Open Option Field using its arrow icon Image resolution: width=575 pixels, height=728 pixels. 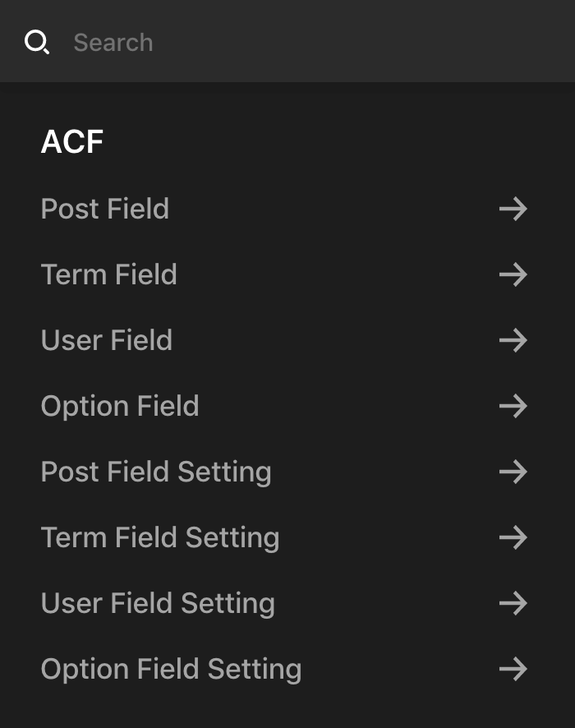[x=513, y=406]
